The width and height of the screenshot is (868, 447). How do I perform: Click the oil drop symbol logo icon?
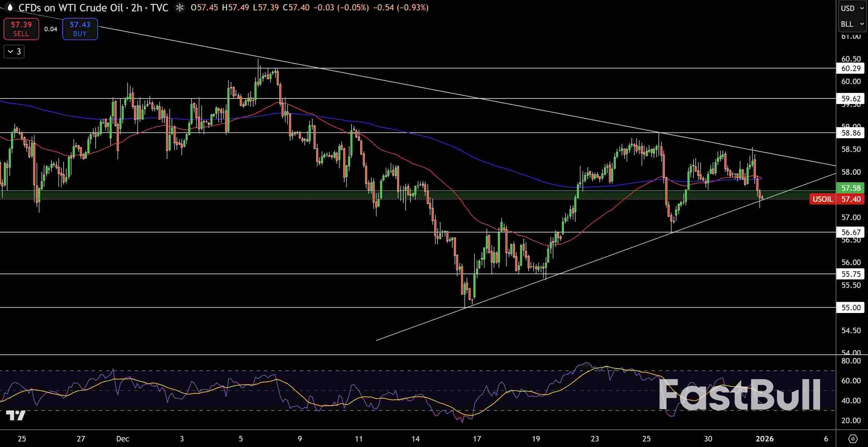(9, 7)
